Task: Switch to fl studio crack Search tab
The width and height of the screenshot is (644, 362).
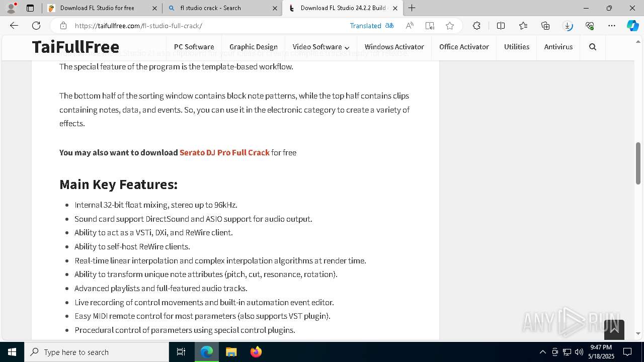Action: pos(222,8)
